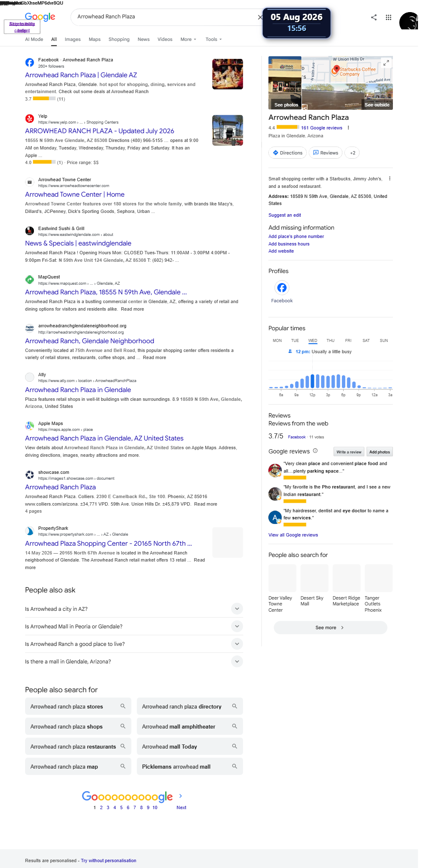
Task: Open the Tools dropdown
Action: pos(214,39)
